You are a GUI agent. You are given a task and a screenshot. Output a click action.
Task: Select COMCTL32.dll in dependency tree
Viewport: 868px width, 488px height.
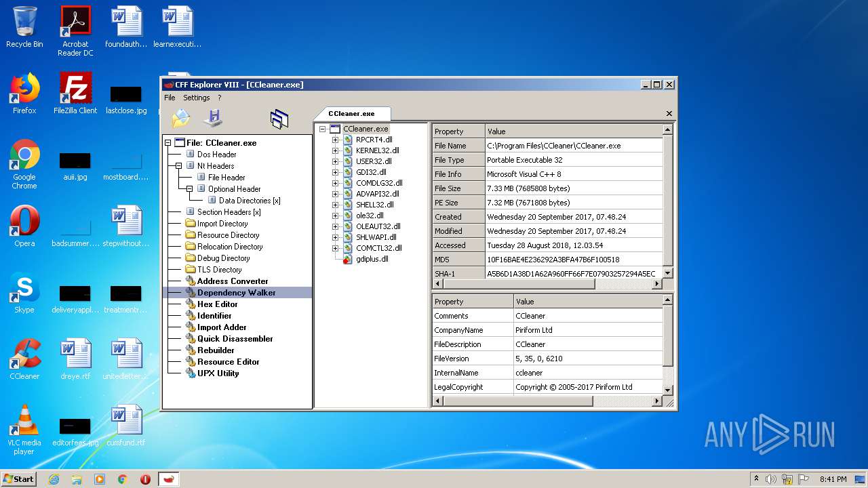378,248
